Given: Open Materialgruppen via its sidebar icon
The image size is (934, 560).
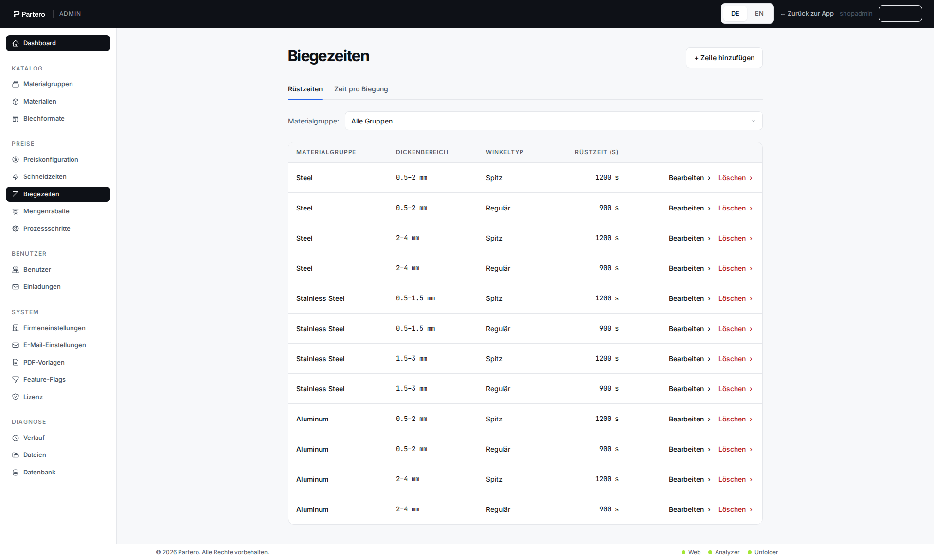Looking at the screenshot, I should point(16,84).
